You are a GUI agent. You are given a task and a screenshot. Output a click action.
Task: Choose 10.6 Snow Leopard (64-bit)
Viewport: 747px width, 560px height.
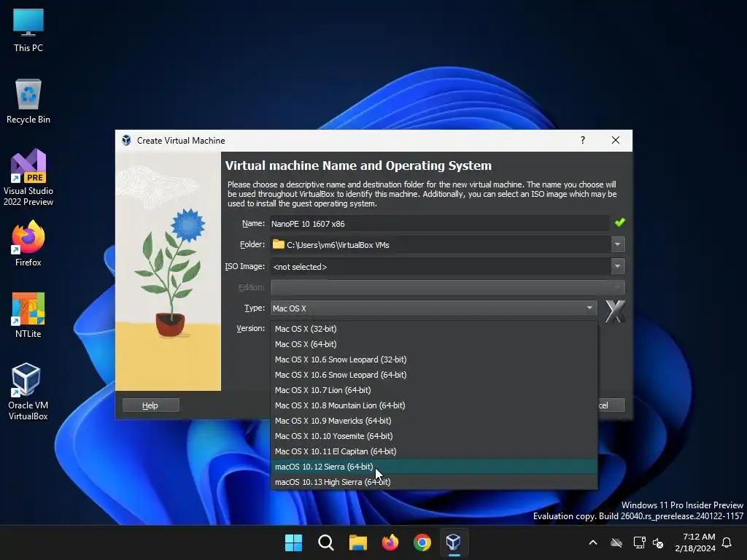pyautogui.click(x=433, y=375)
